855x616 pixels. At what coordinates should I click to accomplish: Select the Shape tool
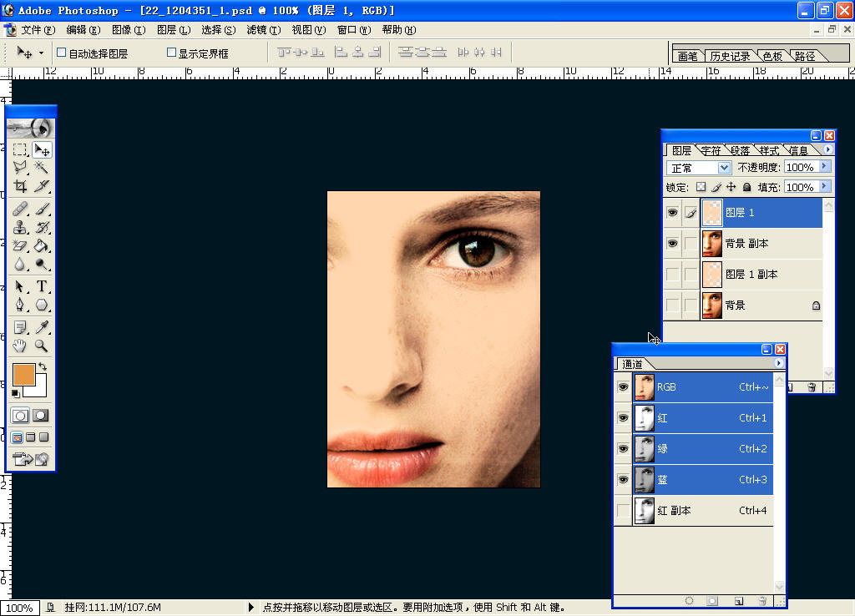[42, 304]
